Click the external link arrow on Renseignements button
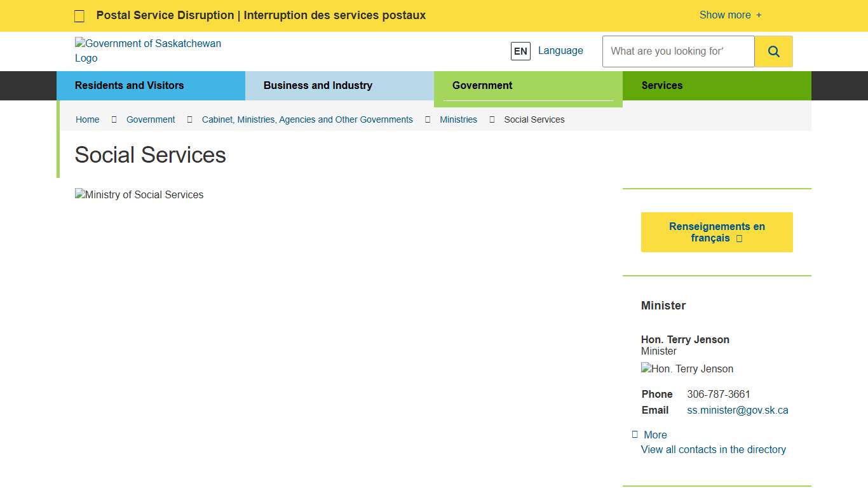Viewport: 868px width, 488px height. point(739,238)
